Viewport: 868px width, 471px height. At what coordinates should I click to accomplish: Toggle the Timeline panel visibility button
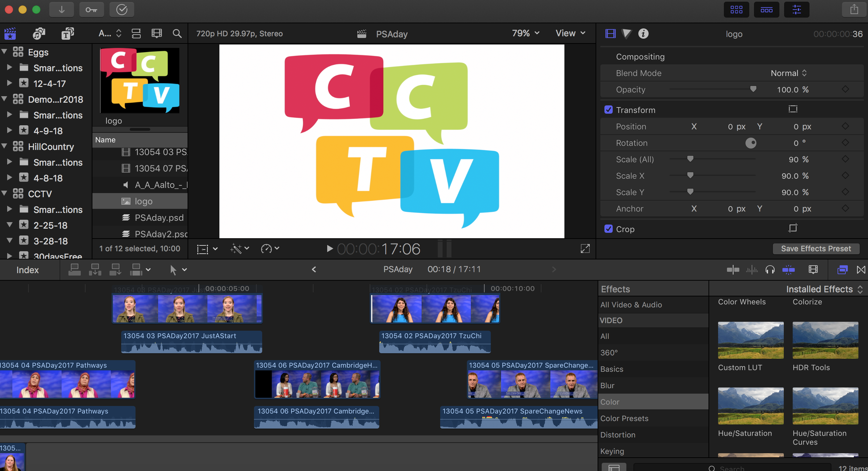[767, 10]
